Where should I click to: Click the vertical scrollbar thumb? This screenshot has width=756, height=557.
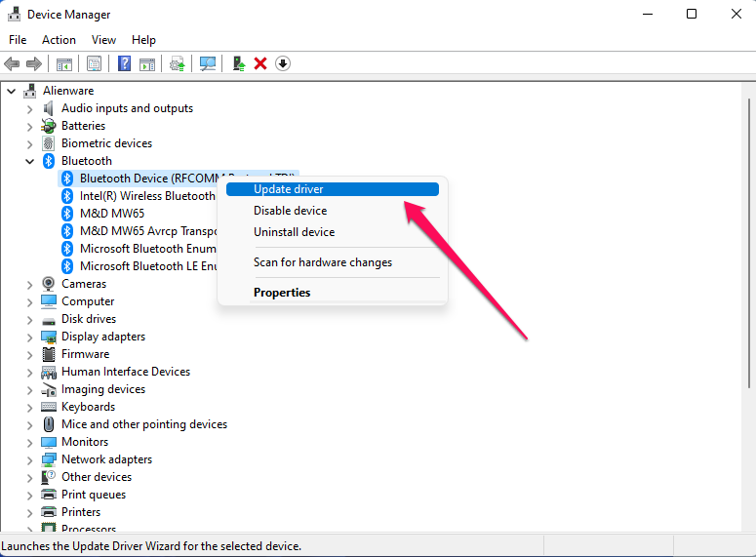click(749, 243)
